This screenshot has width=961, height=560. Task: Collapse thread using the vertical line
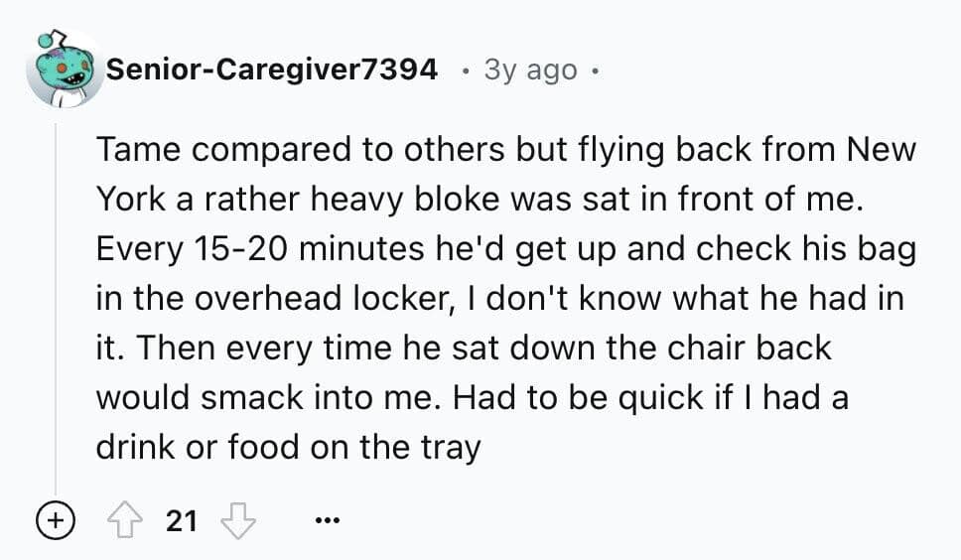[x=56, y=298]
